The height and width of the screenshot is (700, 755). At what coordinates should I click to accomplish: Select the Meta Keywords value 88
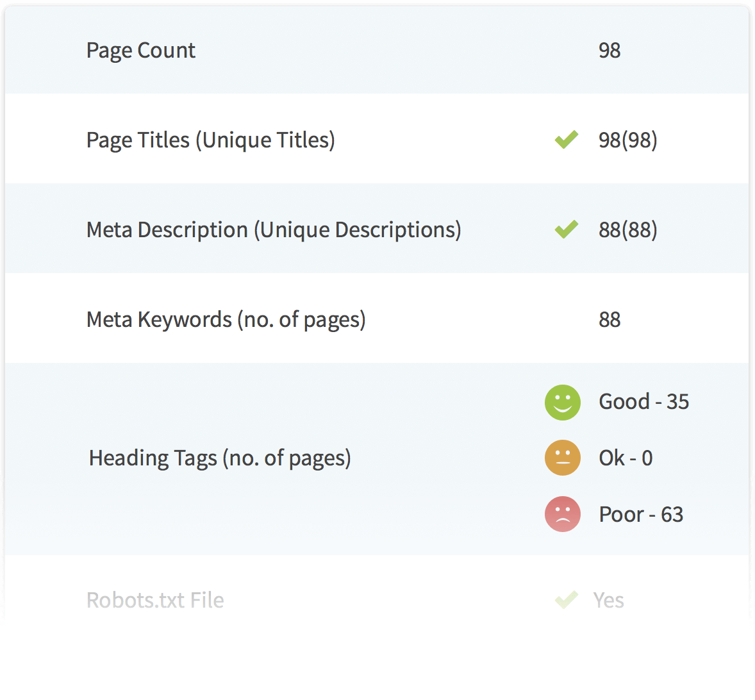[x=610, y=320]
